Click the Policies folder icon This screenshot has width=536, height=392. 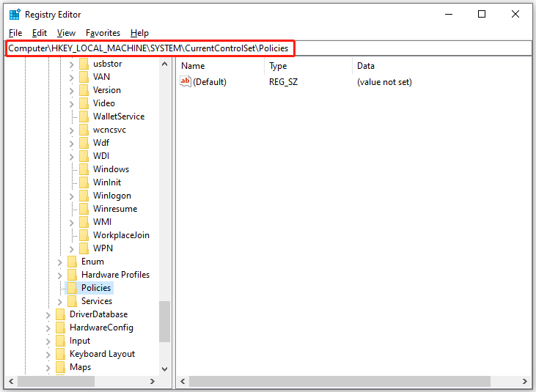click(72, 288)
